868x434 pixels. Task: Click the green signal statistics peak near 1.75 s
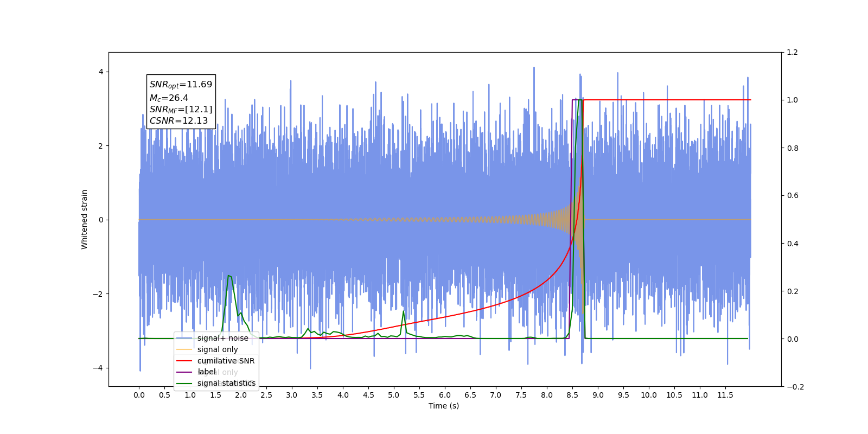coord(229,276)
